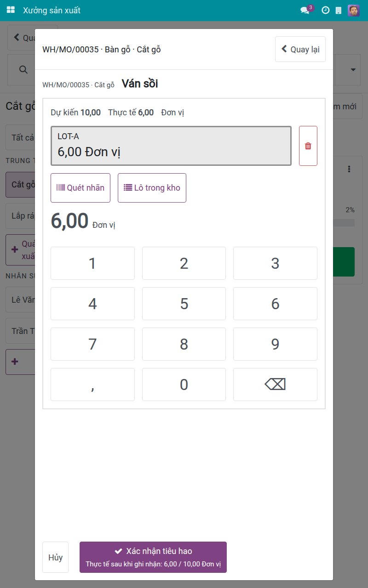The width and height of the screenshot is (368, 588).
Task: Tap the backspace key on keypad
Action: [x=275, y=384]
